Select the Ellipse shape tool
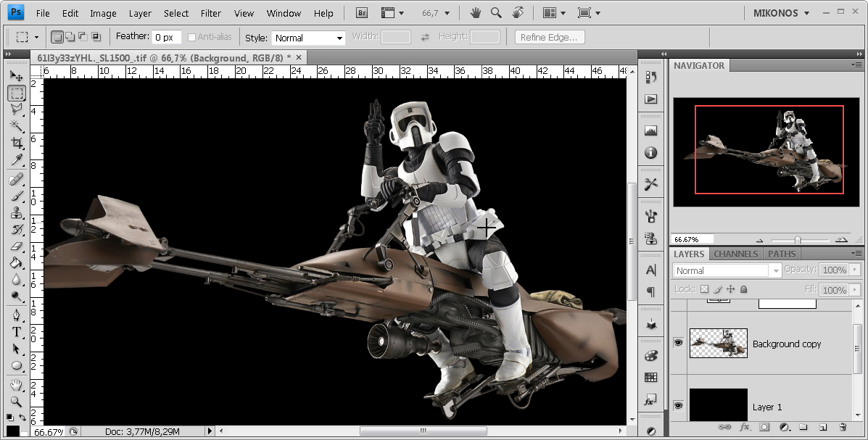Viewport: 868px width, 440px height. 17,365
